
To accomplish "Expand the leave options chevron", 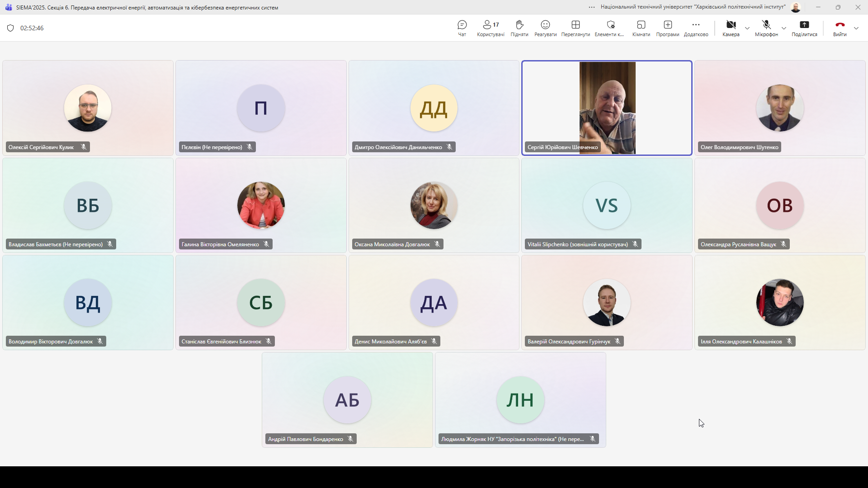I will click(856, 28).
